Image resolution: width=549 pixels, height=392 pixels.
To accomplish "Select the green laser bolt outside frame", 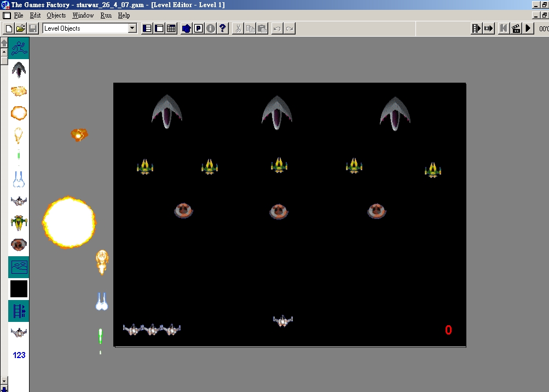I will point(101,336).
